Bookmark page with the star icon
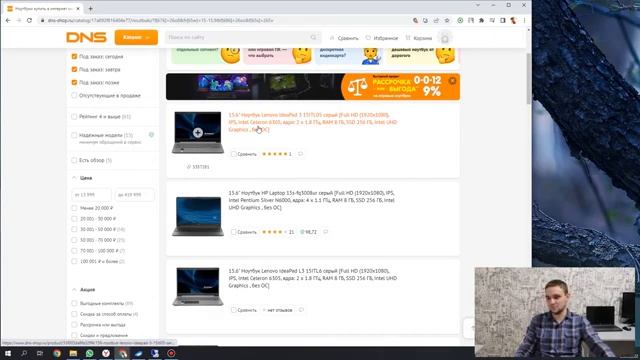640x360 pixels. pyautogui.click(x=447, y=20)
